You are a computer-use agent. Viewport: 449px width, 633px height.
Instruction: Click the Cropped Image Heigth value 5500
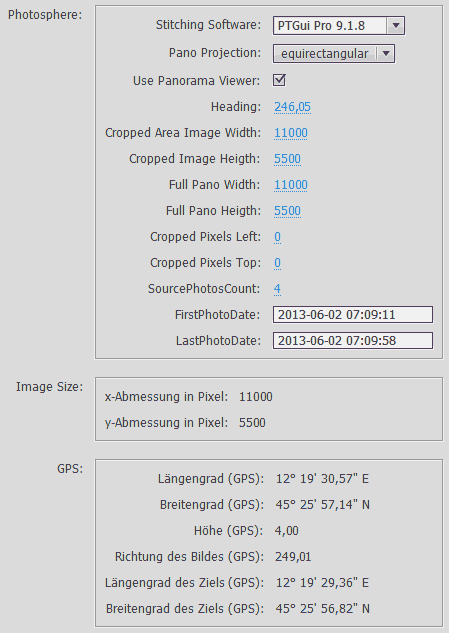(x=287, y=159)
